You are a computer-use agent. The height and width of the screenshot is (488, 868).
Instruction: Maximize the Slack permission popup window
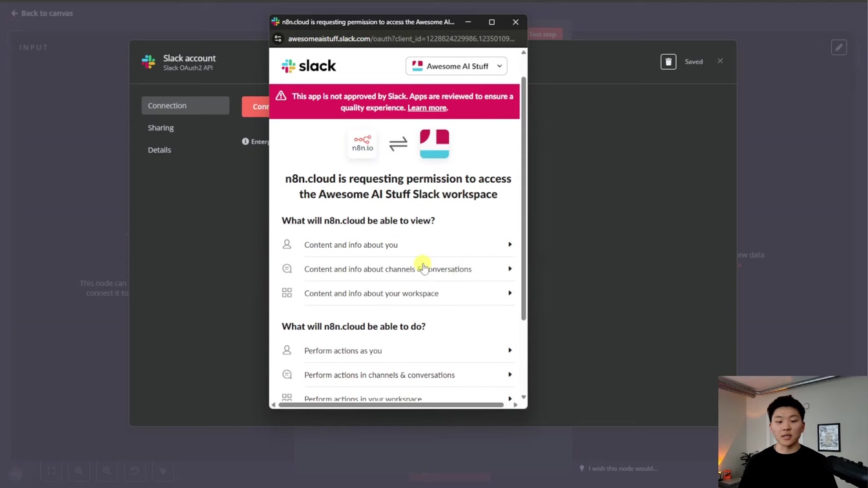coord(491,22)
